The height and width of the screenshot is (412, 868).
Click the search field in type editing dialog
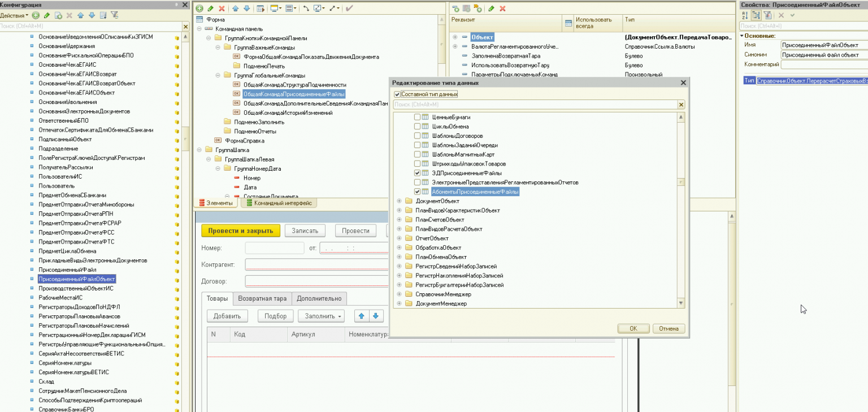click(535, 105)
